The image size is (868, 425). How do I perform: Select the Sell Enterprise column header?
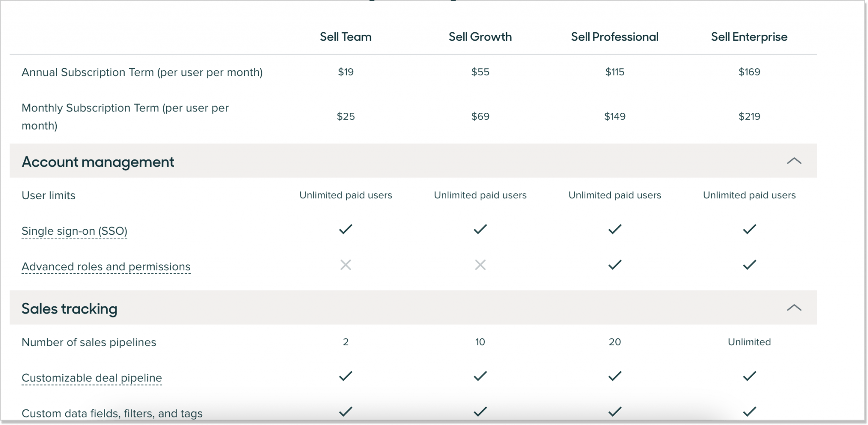(x=749, y=37)
